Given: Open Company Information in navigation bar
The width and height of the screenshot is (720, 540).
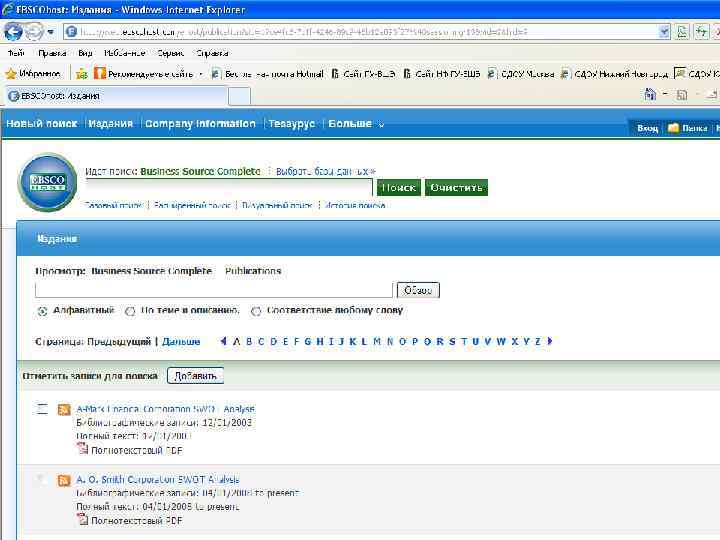Looking at the screenshot, I should coord(200,124).
